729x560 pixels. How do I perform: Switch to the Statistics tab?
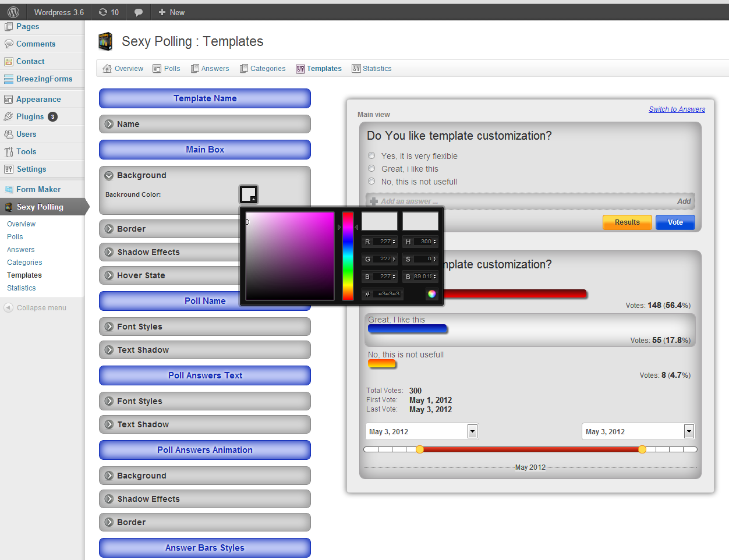tap(371, 69)
